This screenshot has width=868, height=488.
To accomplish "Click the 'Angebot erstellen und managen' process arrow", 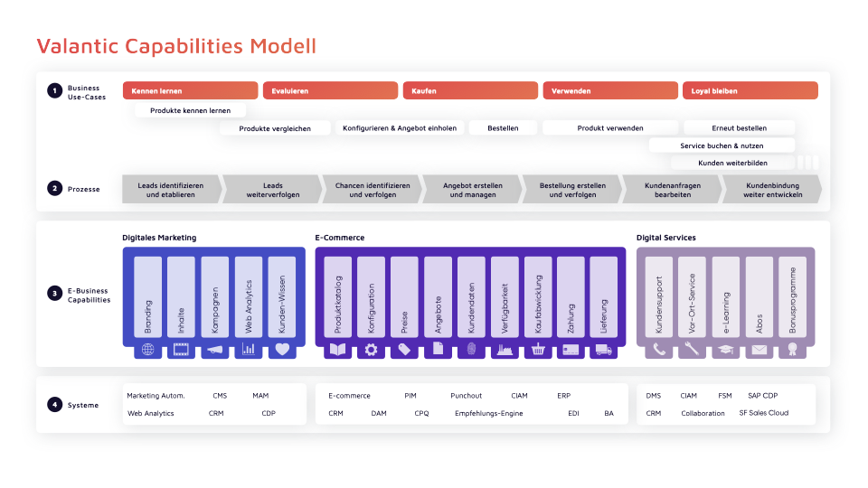I will [472, 190].
